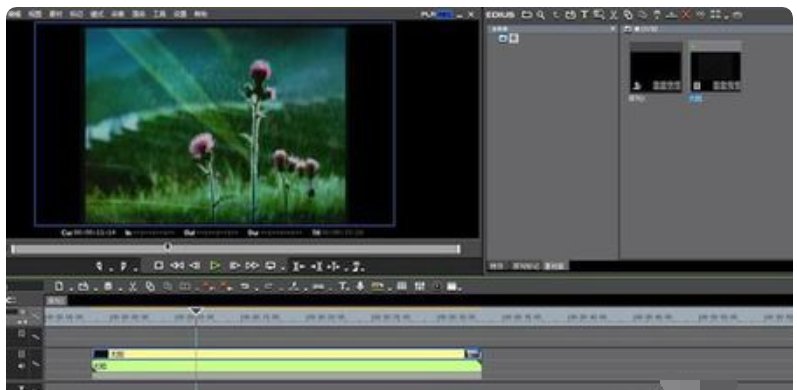Click the Fast Forward button in player
The image size is (797, 390).
pos(252,266)
